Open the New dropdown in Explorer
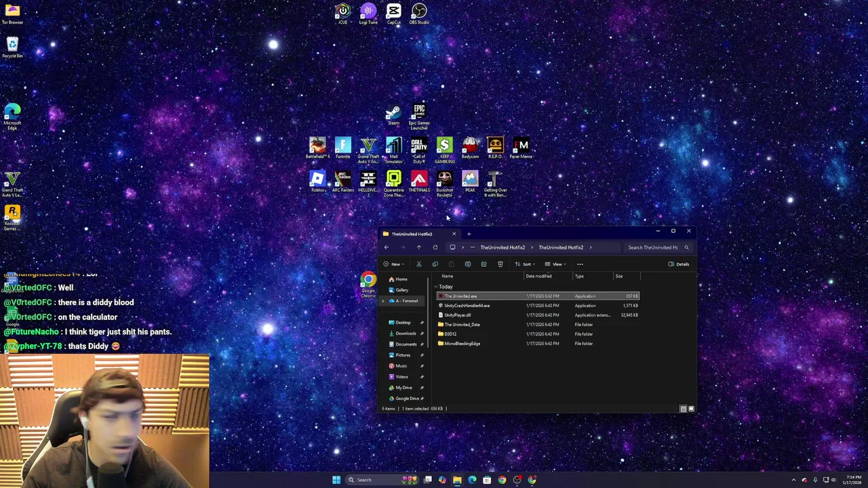Image resolution: width=868 pixels, height=488 pixels. pyautogui.click(x=394, y=264)
